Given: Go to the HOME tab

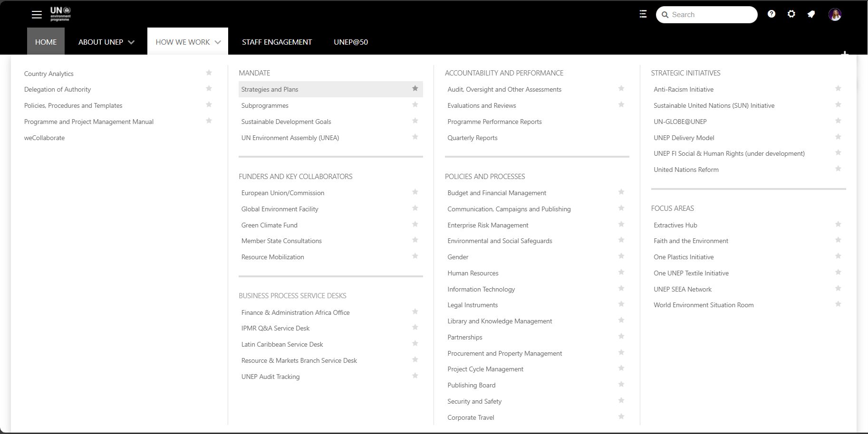Looking at the screenshot, I should click(x=46, y=42).
